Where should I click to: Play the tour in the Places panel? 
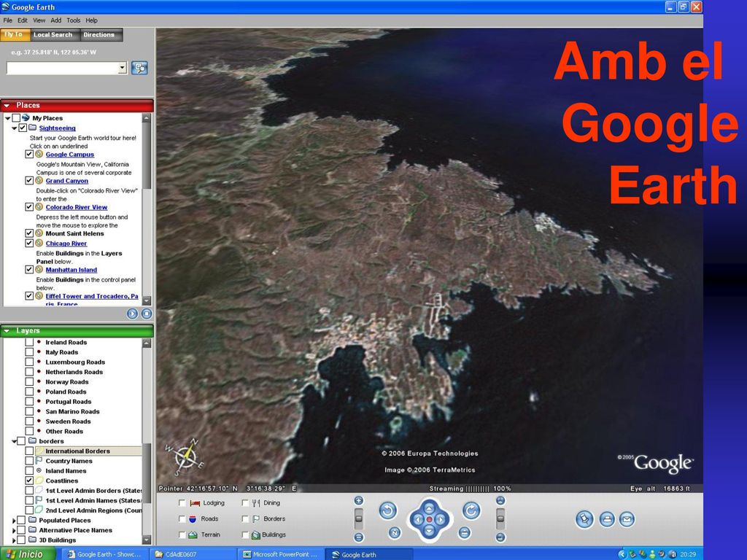pos(132,314)
